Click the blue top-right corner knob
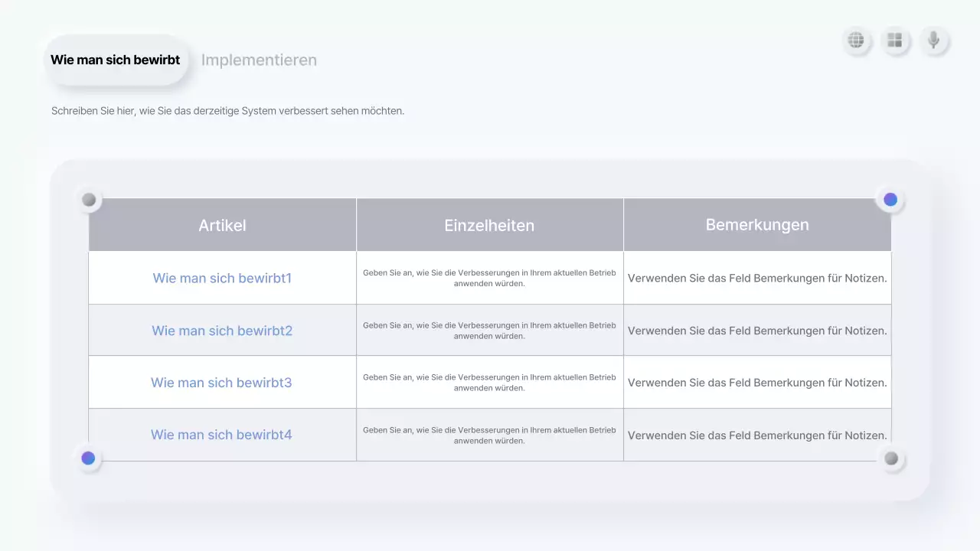Image resolution: width=980 pixels, height=551 pixels. point(890,200)
